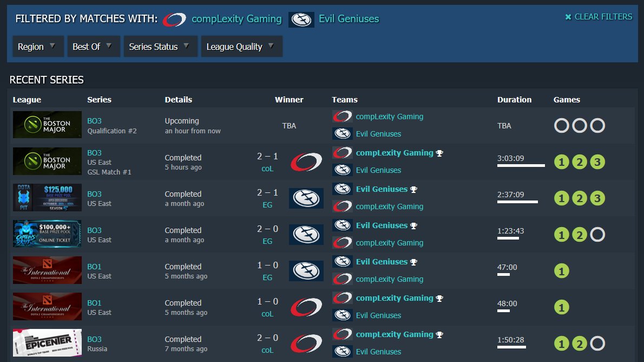This screenshot has height=362, width=644.
Task: Open game 2 of the EPICENTER series
Action: coord(580,344)
